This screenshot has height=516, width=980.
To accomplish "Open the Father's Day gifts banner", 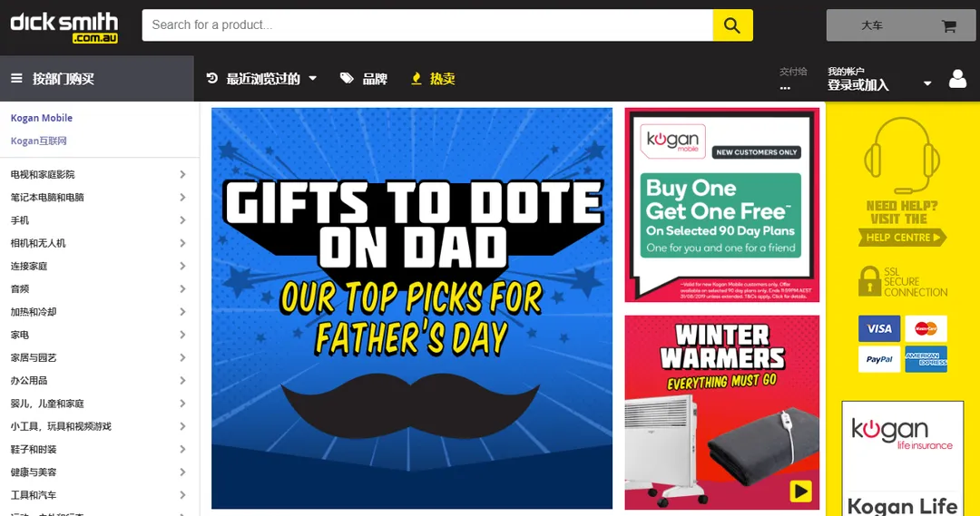I will [412, 308].
